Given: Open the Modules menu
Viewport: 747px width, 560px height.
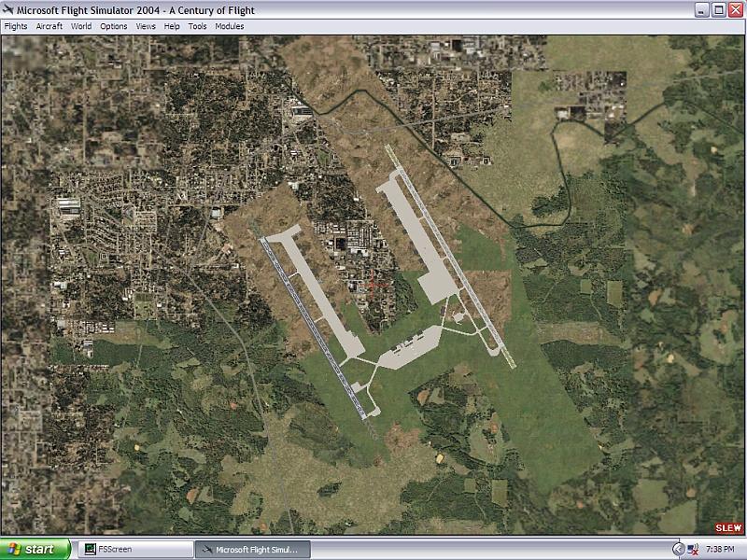Looking at the screenshot, I should [x=230, y=26].
